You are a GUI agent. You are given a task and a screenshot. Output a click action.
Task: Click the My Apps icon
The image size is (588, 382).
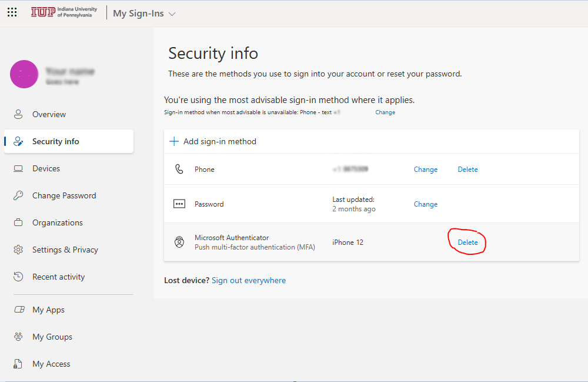[x=18, y=310]
